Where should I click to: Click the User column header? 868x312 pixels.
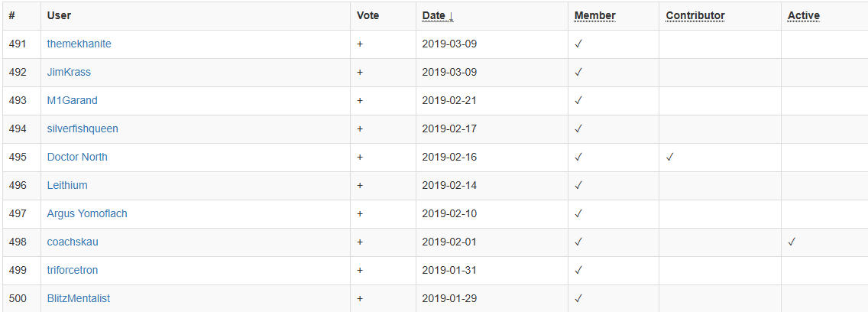(59, 15)
